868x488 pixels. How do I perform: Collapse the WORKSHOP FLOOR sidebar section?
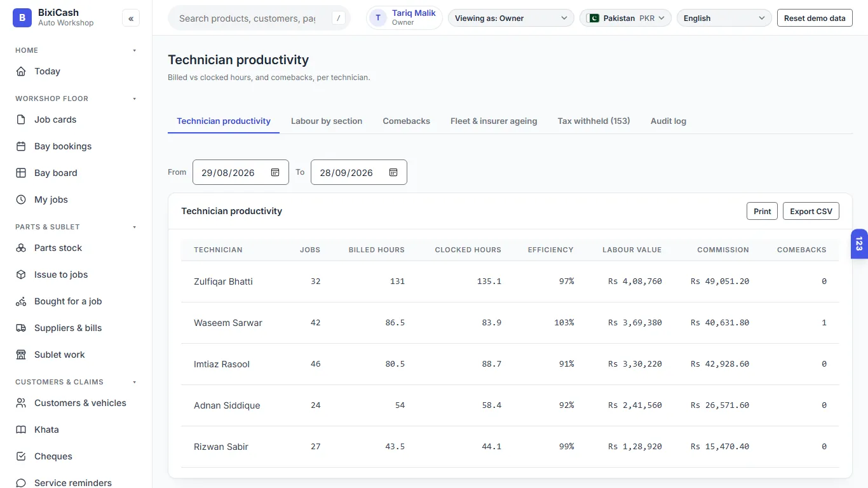click(134, 98)
